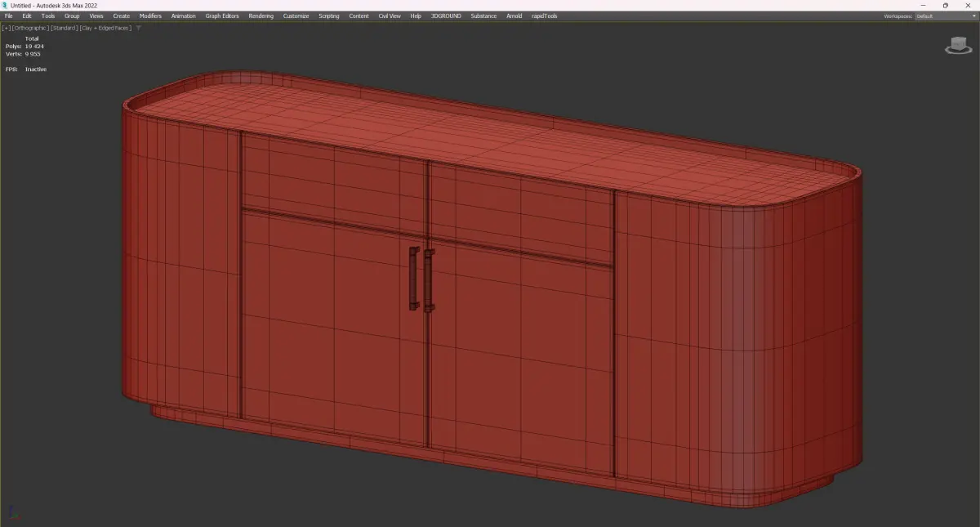This screenshot has width=980, height=527.
Task: Open the Arnold menu
Action: [x=514, y=16]
